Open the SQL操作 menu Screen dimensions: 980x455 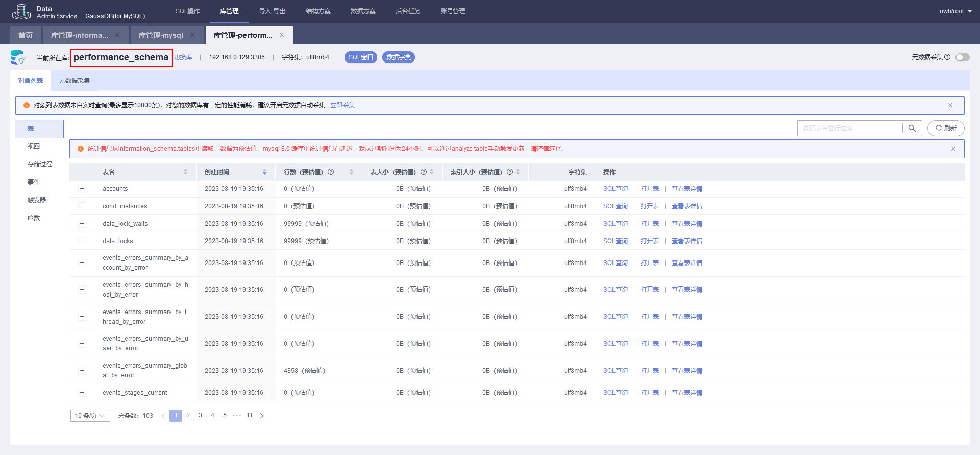tap(188, 11)
